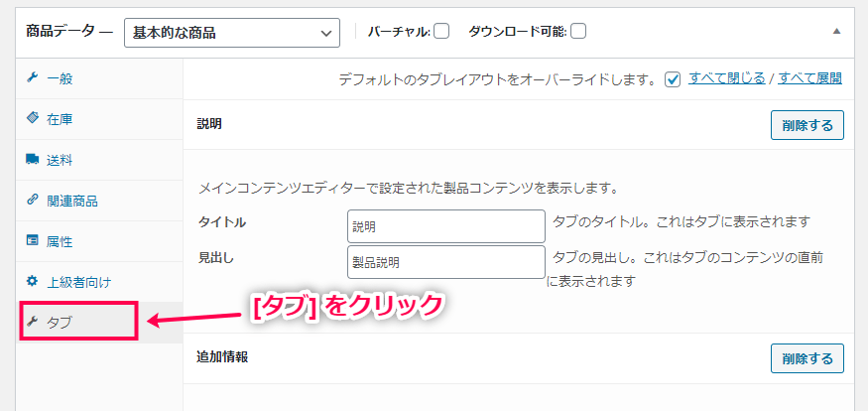Toggle the バーチャル checkbox
This screenshot has height=411, width=868.
pos(441,32)
